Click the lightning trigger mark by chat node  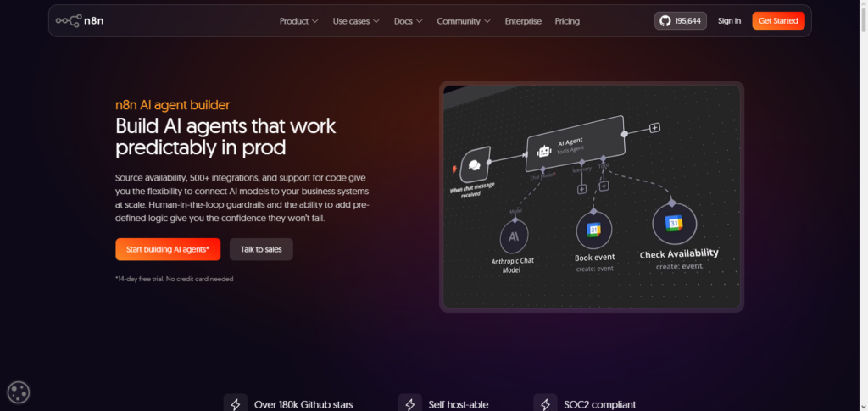click(455, 169)
